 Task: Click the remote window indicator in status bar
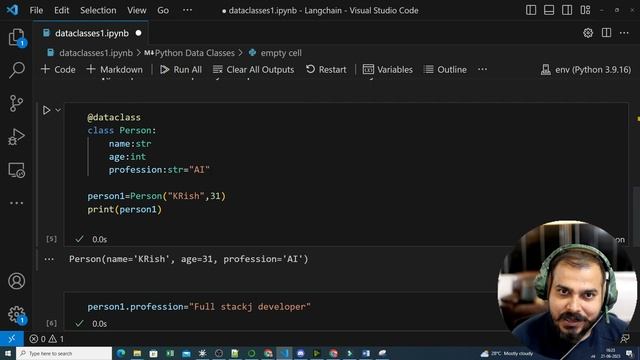(11, 338)
